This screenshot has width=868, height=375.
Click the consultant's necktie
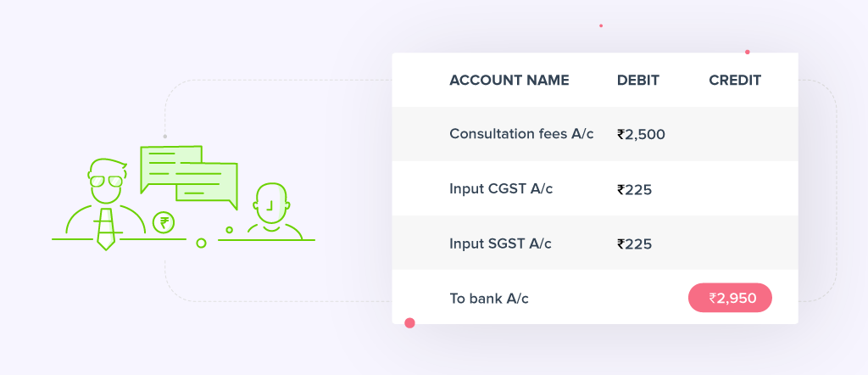105,228
